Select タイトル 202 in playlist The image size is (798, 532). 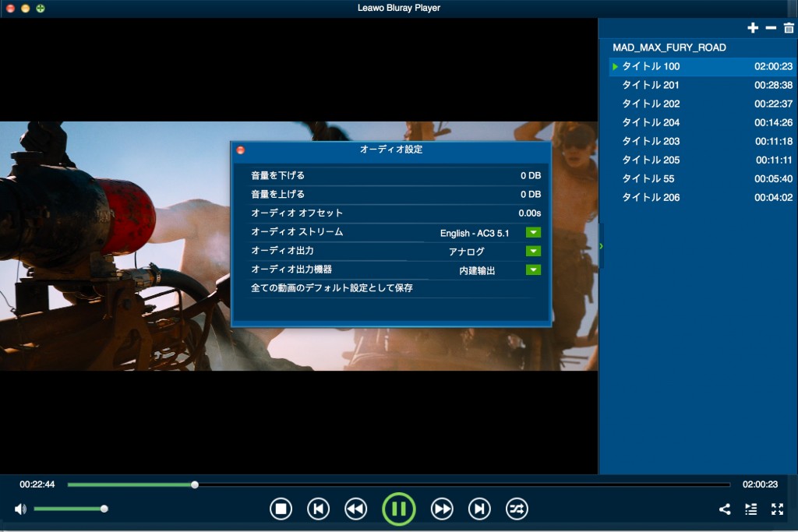click(x=702, y=104)
